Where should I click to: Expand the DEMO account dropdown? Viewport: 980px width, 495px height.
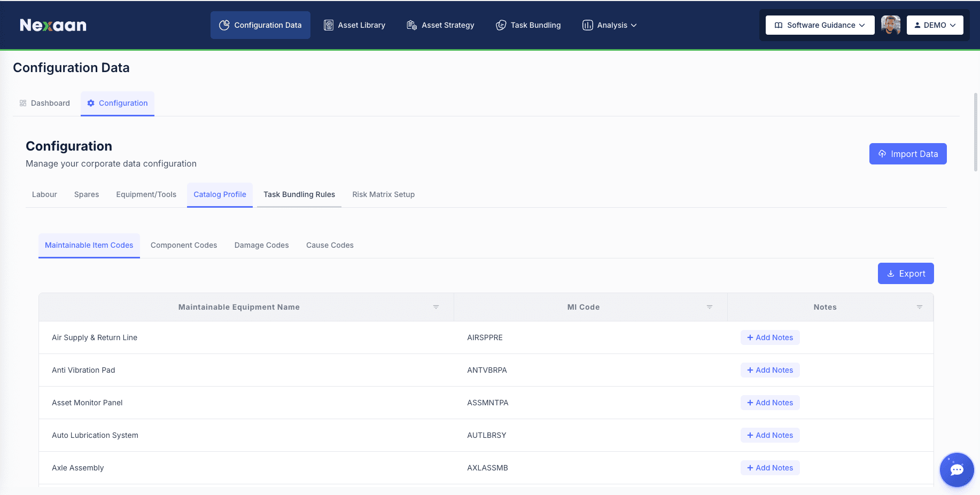click(935, 25)
